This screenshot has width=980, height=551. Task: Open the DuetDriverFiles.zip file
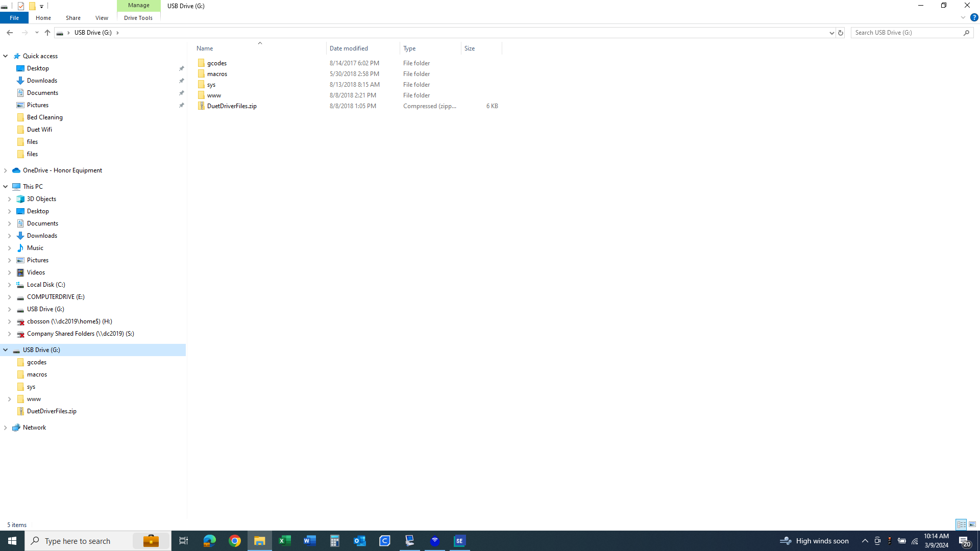click(232, 106)
